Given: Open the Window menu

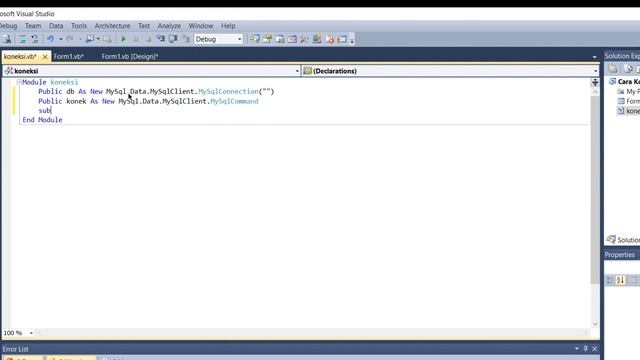Looking at the screenshot, I should point(200,26).
